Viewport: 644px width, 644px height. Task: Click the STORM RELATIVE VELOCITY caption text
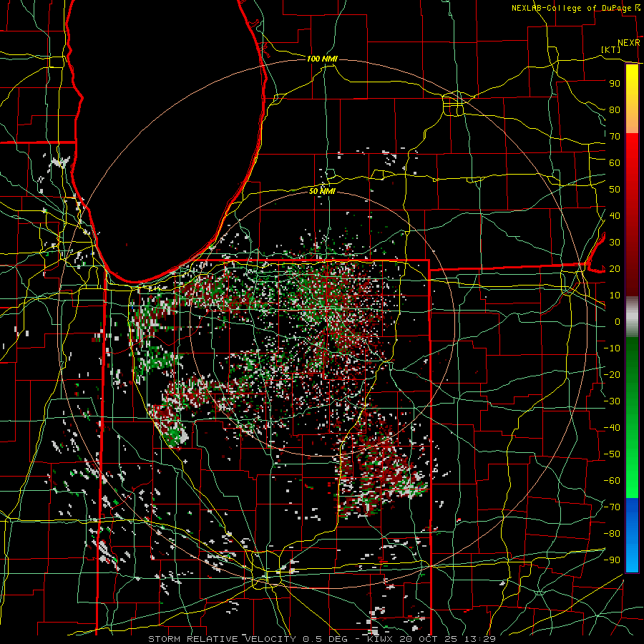tap(222, 639)
